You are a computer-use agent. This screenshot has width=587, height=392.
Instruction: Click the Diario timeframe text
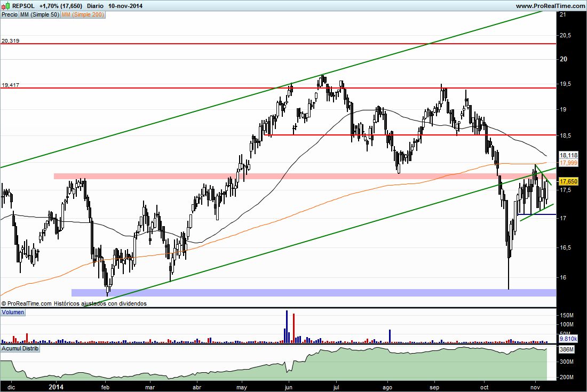(95, 6)
